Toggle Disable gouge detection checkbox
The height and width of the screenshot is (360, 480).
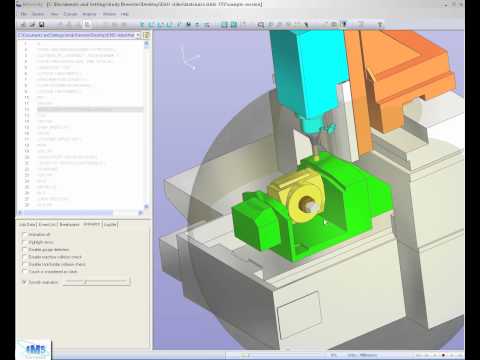24,249
